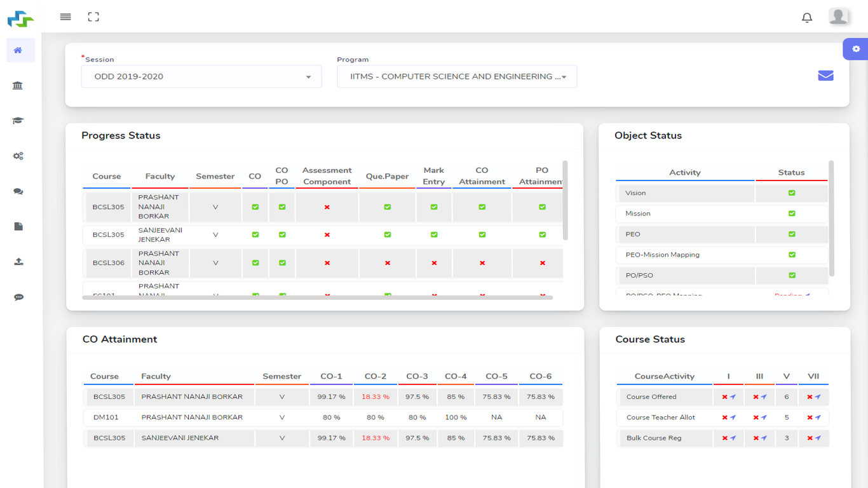Click the home icon in sidebar

(x=18, y=50)
